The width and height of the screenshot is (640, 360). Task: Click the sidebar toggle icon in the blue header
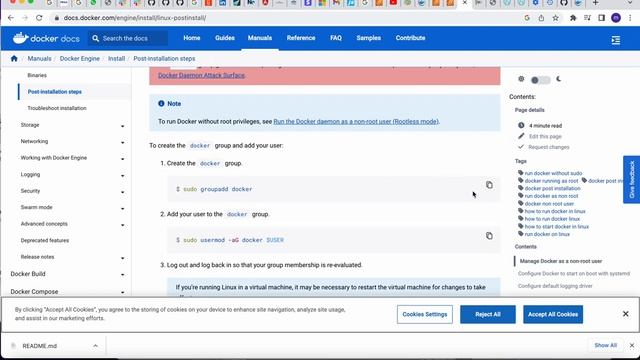[616, 40]
